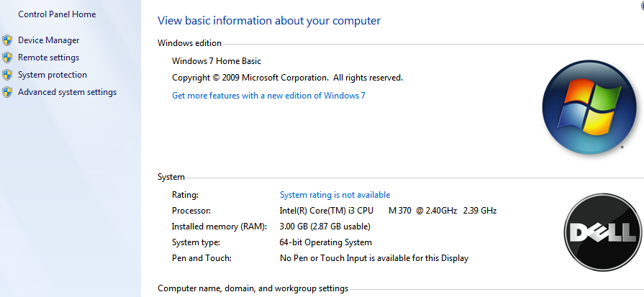644x297 pixels.
Task: Open the Device Manager link
Action: coord(48,40)
